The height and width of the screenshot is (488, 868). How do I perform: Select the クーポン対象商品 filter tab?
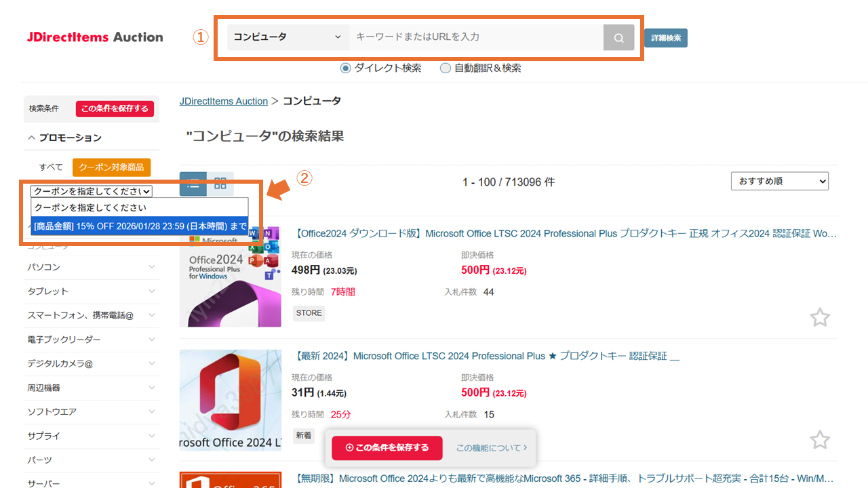(112, 167)
